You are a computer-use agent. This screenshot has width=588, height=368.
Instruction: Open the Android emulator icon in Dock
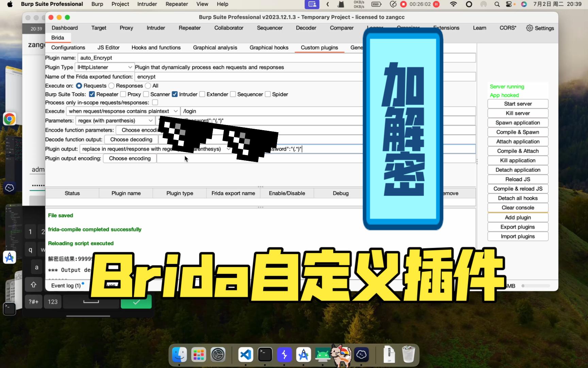[322, 355]
